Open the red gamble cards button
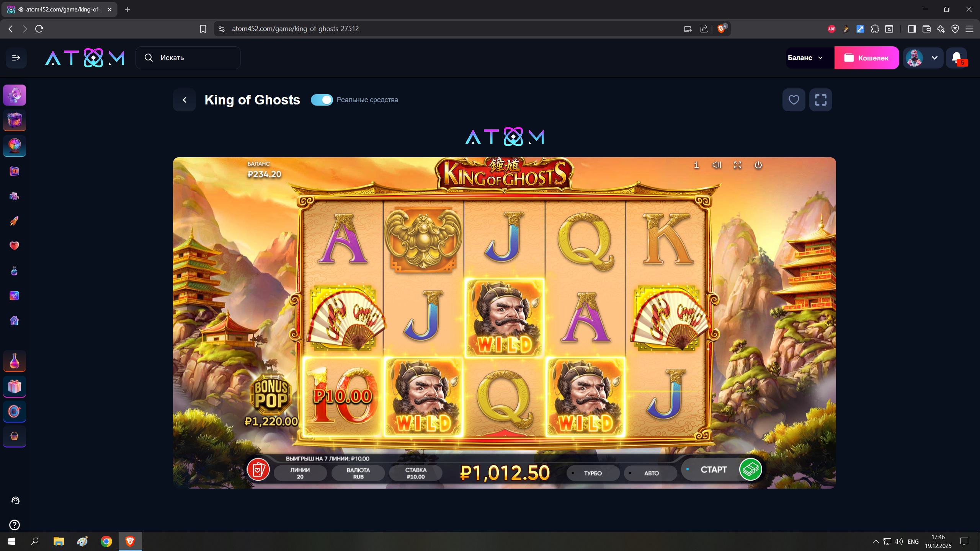 (x=258, y=469)
